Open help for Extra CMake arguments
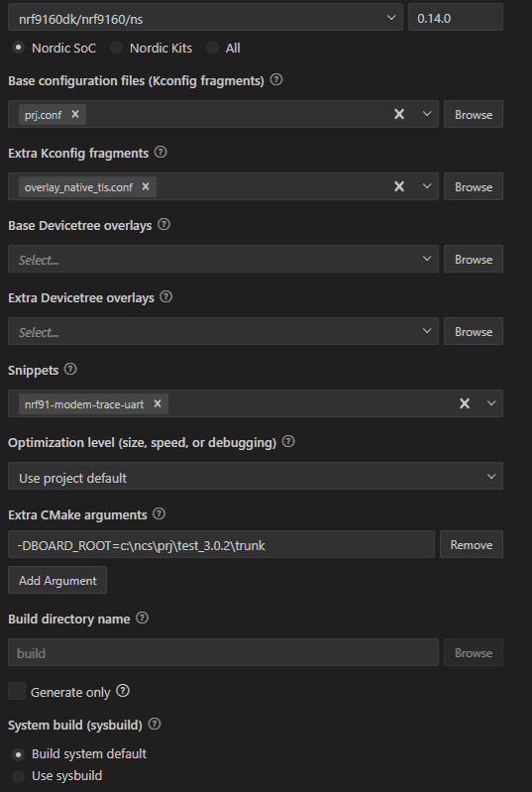532x792 pixels. point(159,513)
